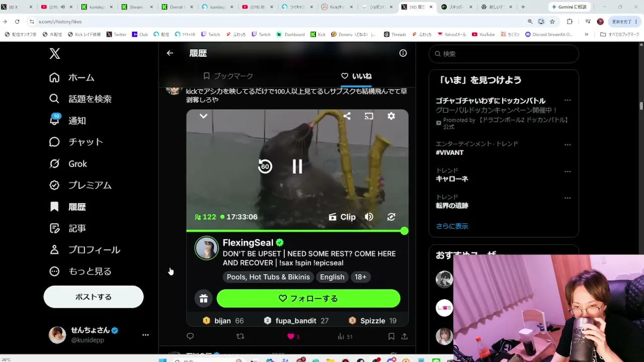Bookmark the post
Viewport: 644px width, 362px height.
[391, 336]
